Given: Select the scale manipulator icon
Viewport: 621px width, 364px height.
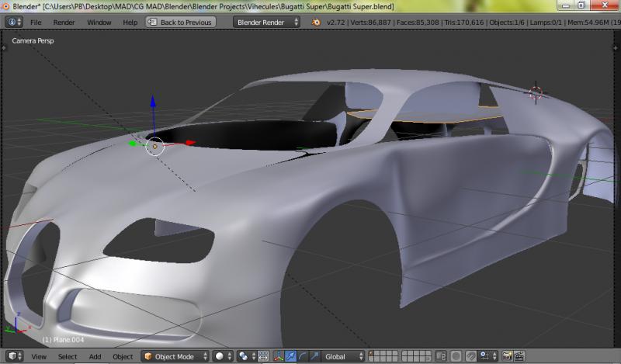Looking at the screenshot, I should (x=314, y=356).
